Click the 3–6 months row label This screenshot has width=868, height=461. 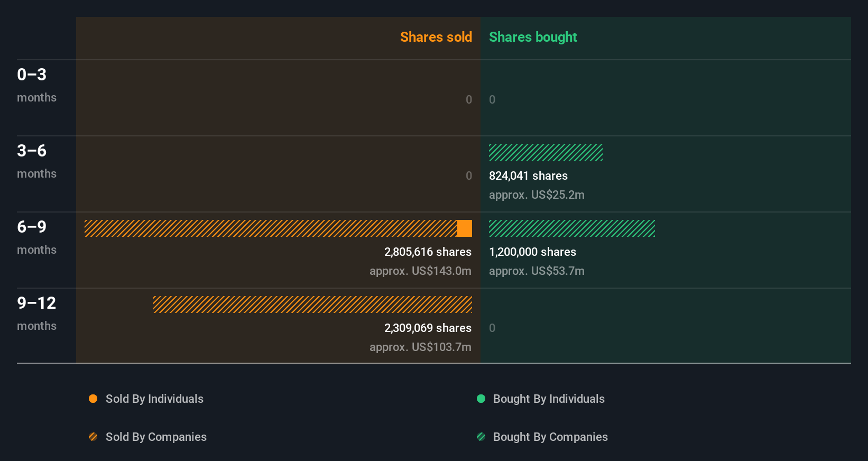pyautogui.click(x=36, y=161)
